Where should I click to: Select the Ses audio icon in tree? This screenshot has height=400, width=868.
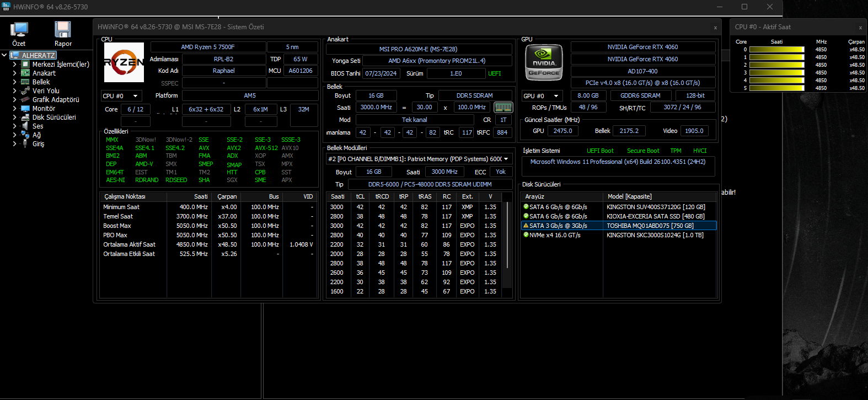click(25, 126)
